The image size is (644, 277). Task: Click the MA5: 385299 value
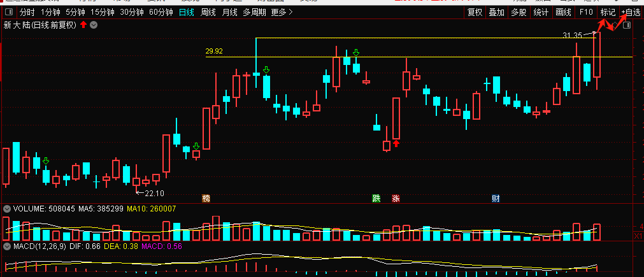100,209
